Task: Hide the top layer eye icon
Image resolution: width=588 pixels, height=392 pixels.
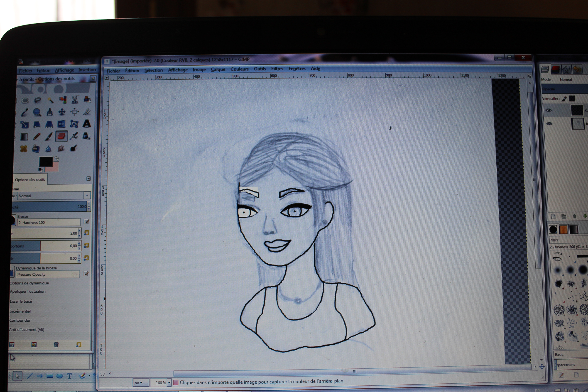Action: (549, 110)
